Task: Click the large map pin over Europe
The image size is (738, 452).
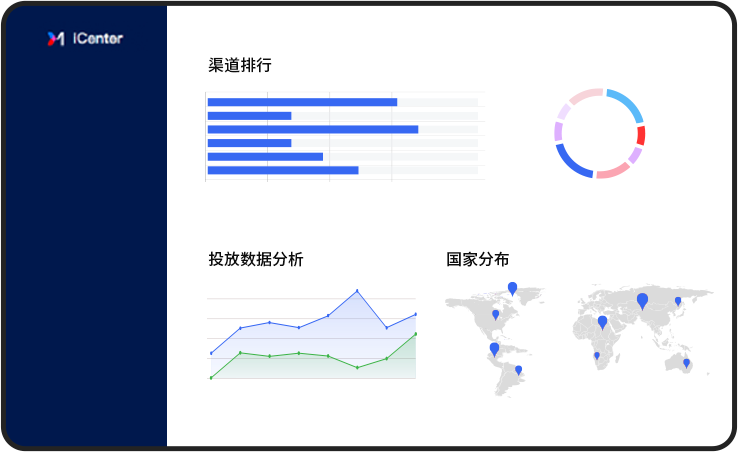Action: coord(642,300)
